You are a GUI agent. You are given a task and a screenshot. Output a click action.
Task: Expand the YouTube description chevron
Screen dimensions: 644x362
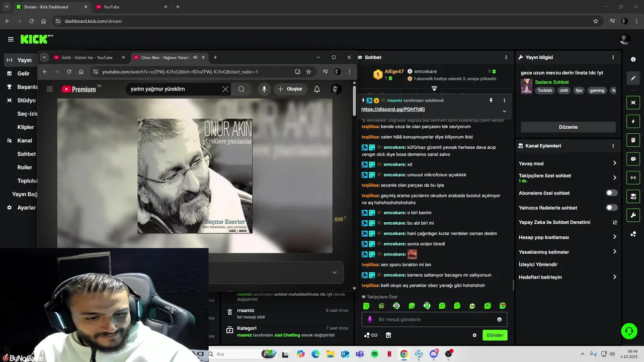(x=335, y=273)
